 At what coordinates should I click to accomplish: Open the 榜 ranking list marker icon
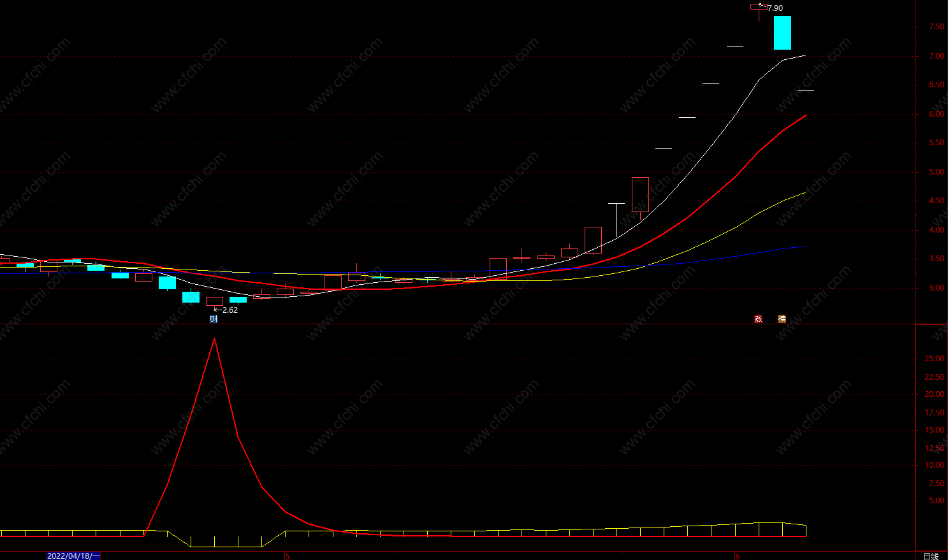782,319
